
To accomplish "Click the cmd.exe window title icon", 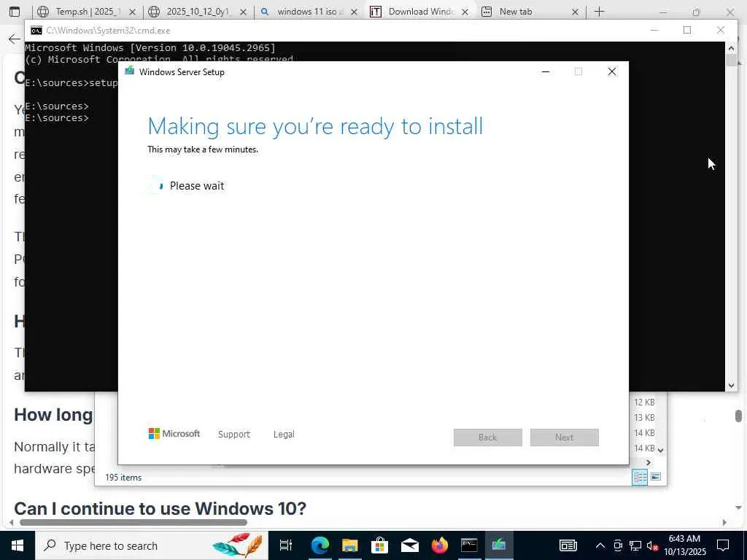I will [36, 31].
